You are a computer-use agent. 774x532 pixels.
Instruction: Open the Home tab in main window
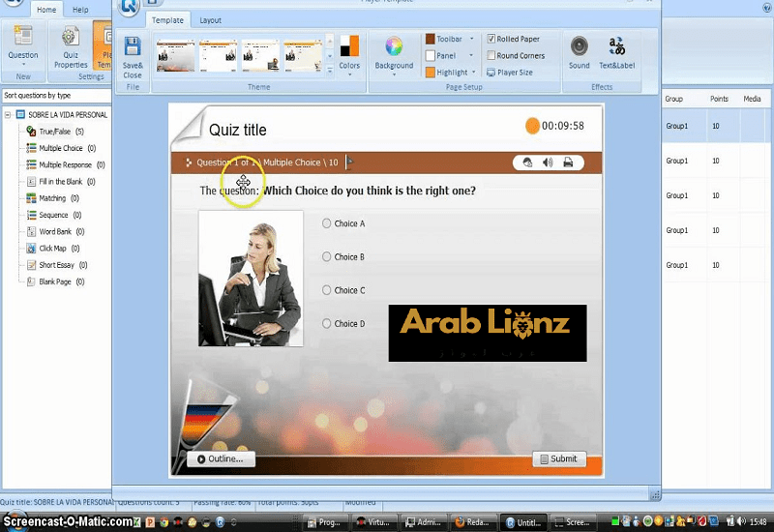click(x=46, y=10)
